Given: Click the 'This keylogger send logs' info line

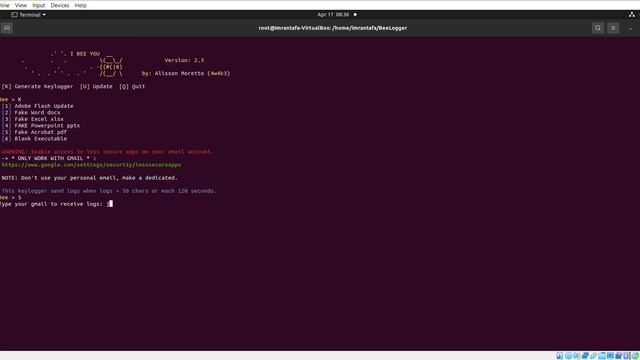Looking at the screenshot, I should [x=109, y=191].
